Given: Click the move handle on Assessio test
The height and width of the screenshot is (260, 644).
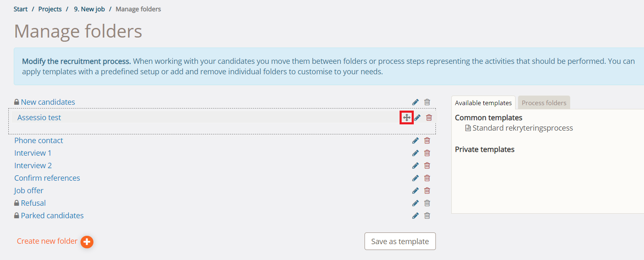Looking at the screenshot, I should tap(407, 118).
